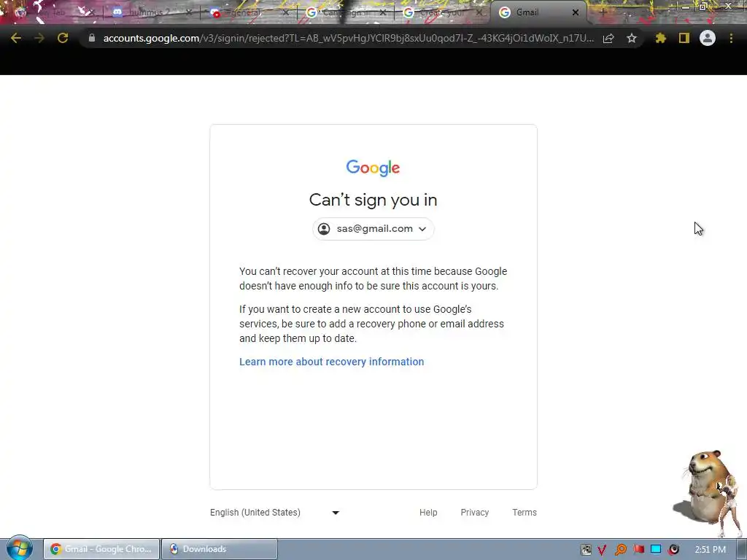Open a new tab with the plus button
Image resolution: width=747 pixels, height=560 pixels.
[603, 12]
